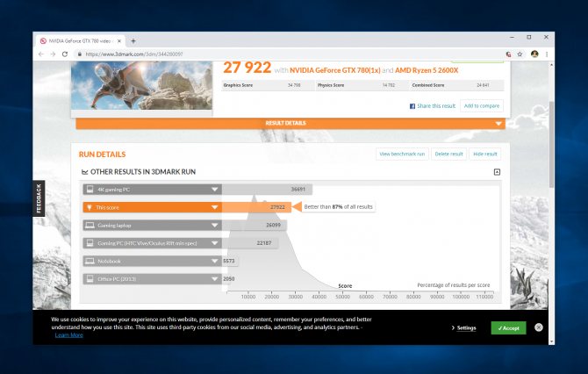Click Physics Score value cell
Screen dimensions: 588x374
pyautogui.click(x=389, y=85)
